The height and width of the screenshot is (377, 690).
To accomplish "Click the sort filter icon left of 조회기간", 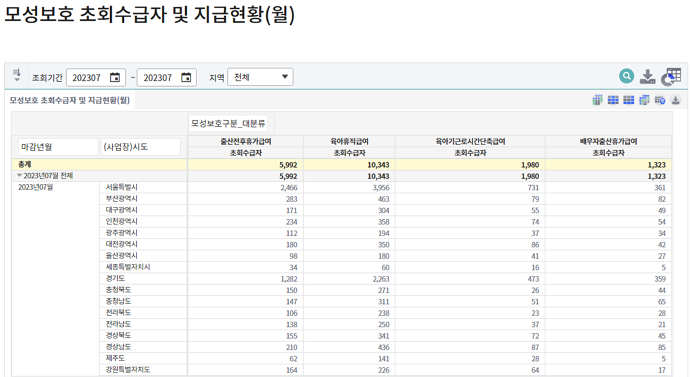I will pos(17,75).
